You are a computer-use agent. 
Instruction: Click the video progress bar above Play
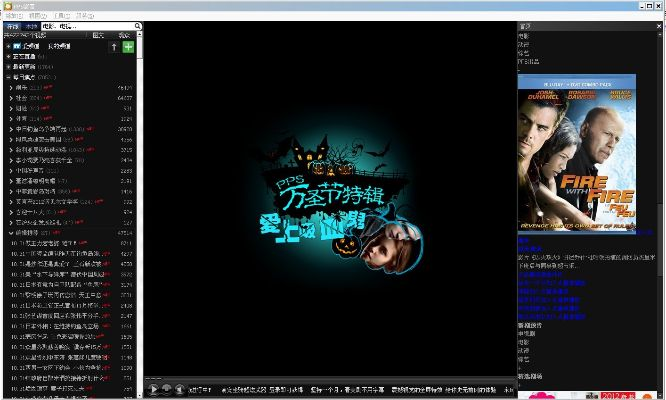pos(330,378)
